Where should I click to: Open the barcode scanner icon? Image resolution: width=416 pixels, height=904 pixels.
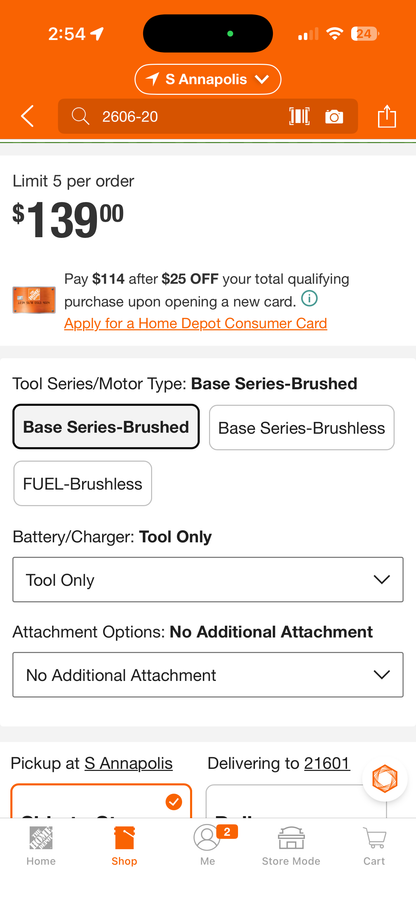click(299, 116)
